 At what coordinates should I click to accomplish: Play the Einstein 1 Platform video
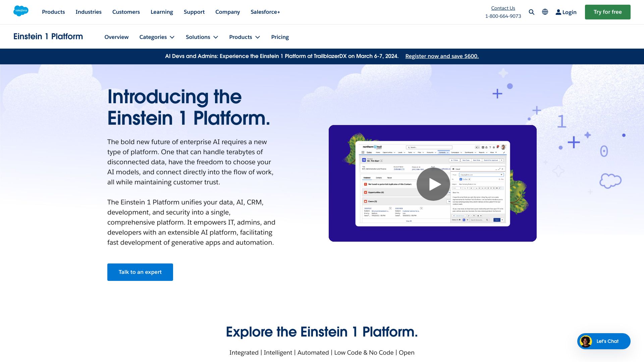click(x=433, y=183)
